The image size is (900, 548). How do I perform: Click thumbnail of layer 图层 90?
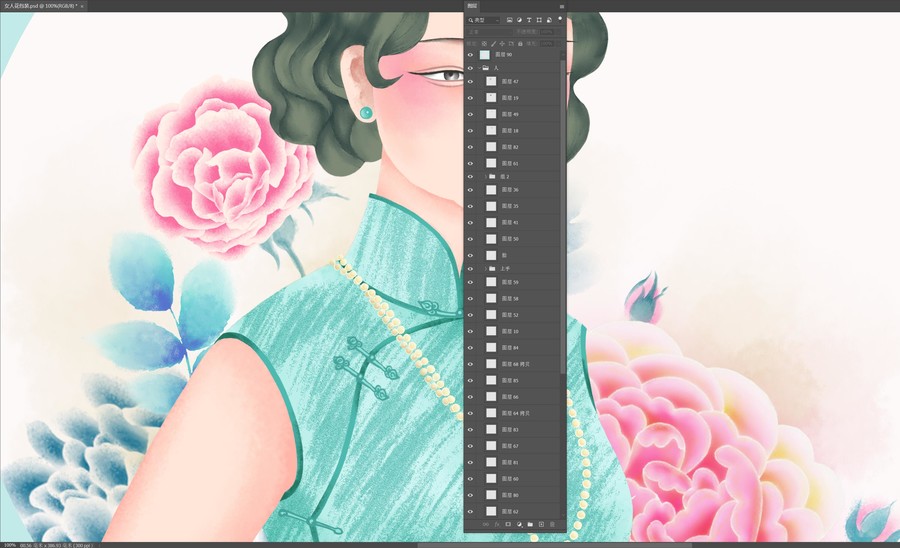[x=485, y=55]
